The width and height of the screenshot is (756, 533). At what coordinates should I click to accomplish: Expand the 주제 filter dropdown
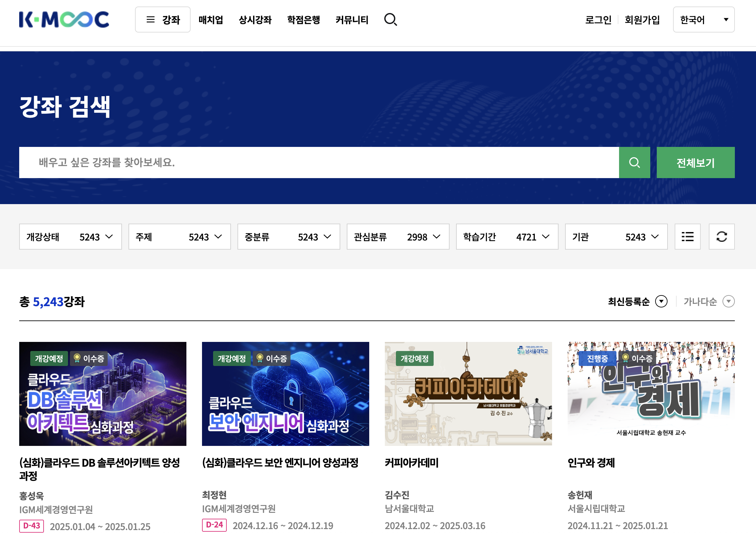tap(180, 237)
